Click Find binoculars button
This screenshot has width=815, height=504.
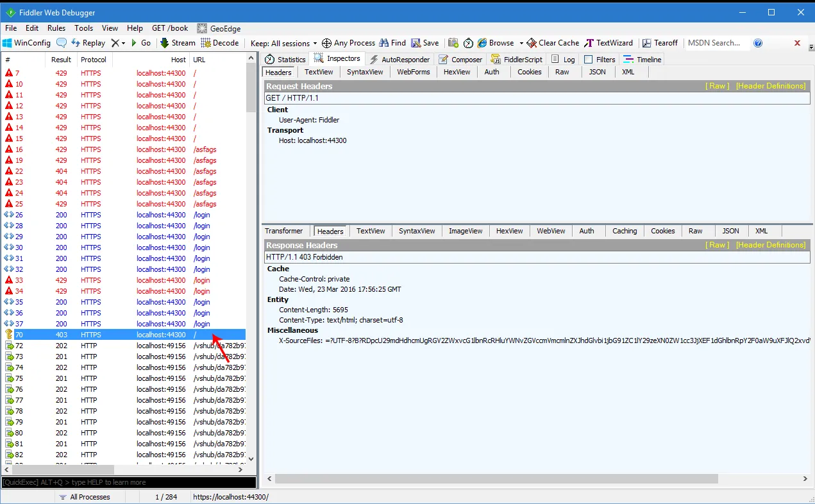click(392, 43)
